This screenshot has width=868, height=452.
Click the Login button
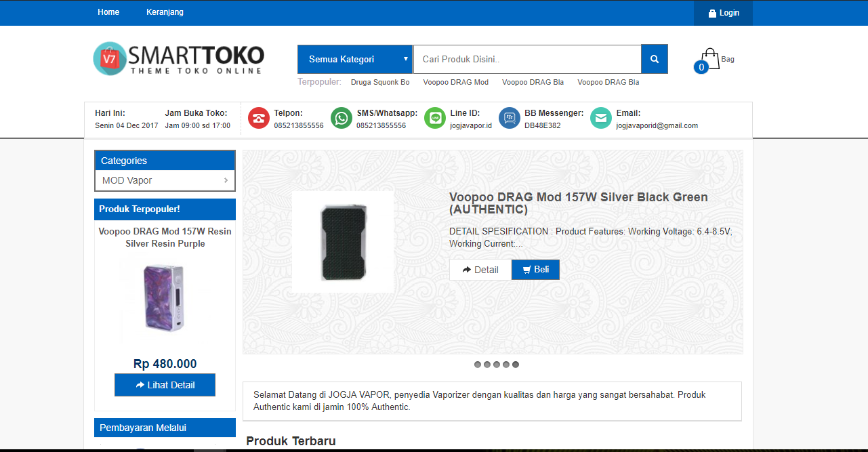723,13
